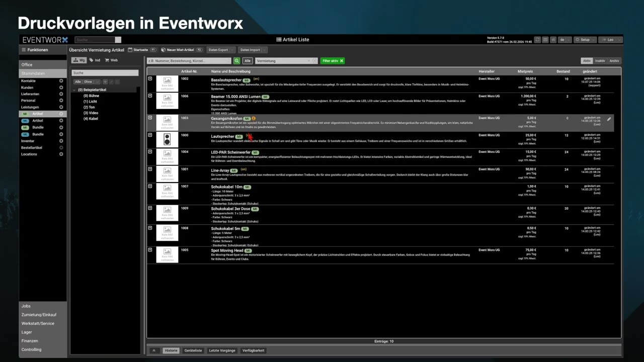Expand the LED-PAR Scheinwerfer row arrow
This screenshot has height=362, width=644.
click(x=150, y=151)
